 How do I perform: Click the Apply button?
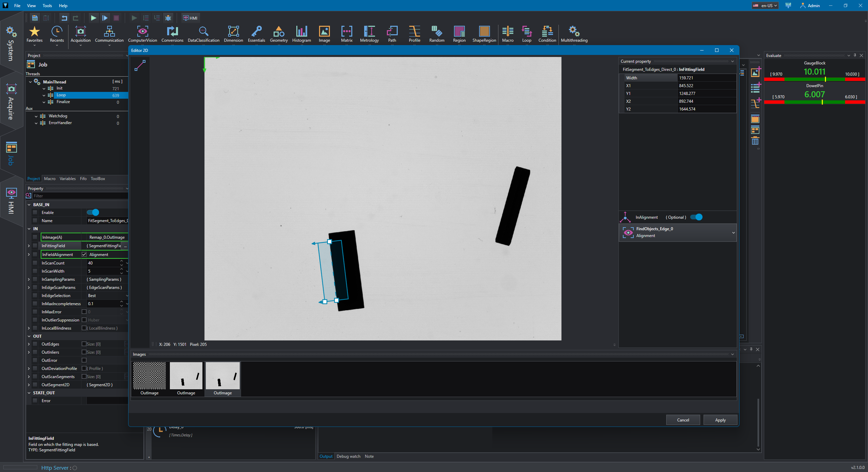click(720, 420)
